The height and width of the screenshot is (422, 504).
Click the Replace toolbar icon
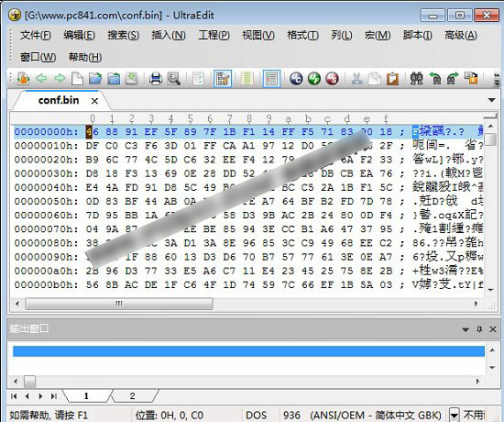[x=471, y=78]
